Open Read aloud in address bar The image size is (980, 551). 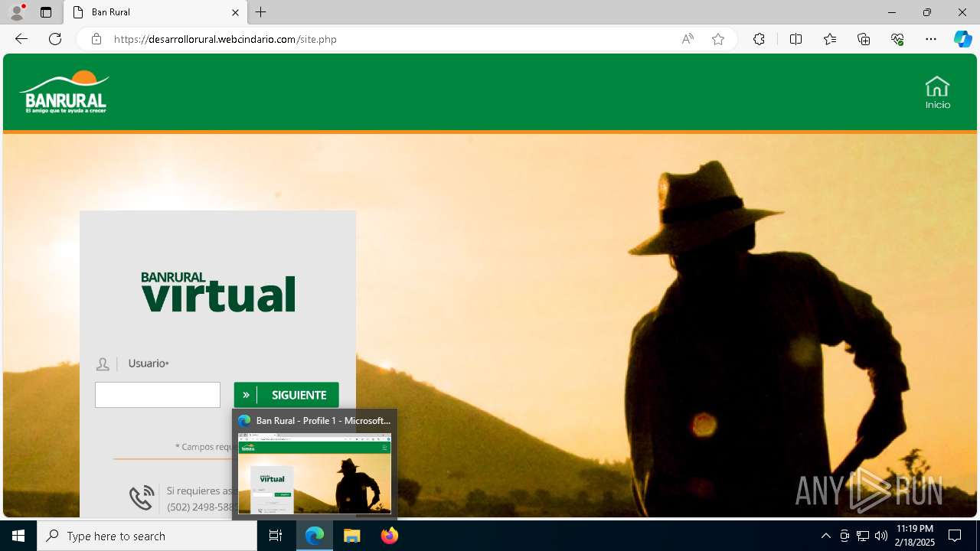[688, 39]
